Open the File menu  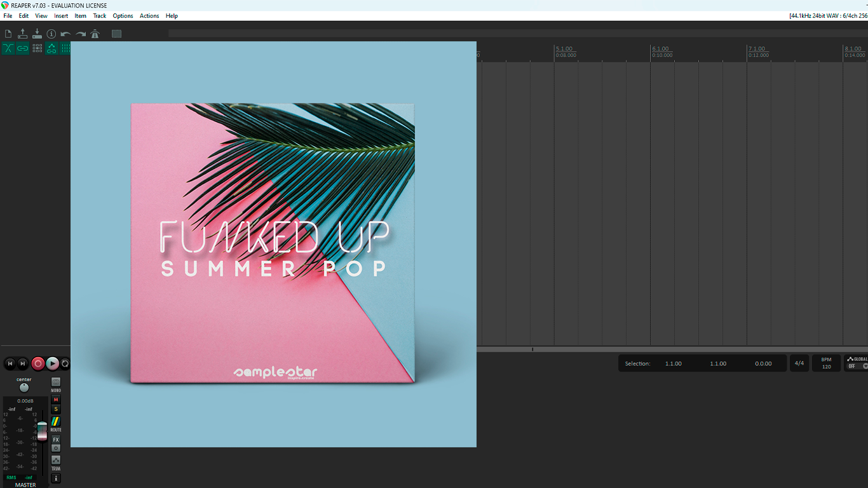pyautogui.click(x=8, y=16)
